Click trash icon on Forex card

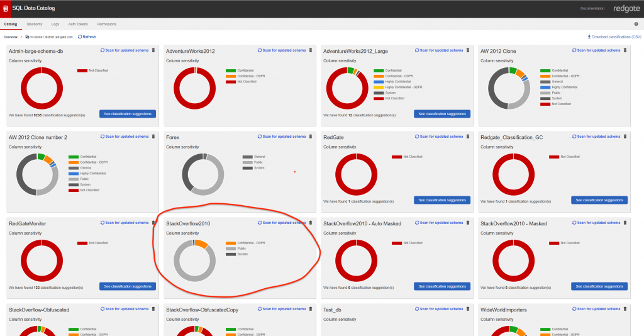(x=311, y=137)
